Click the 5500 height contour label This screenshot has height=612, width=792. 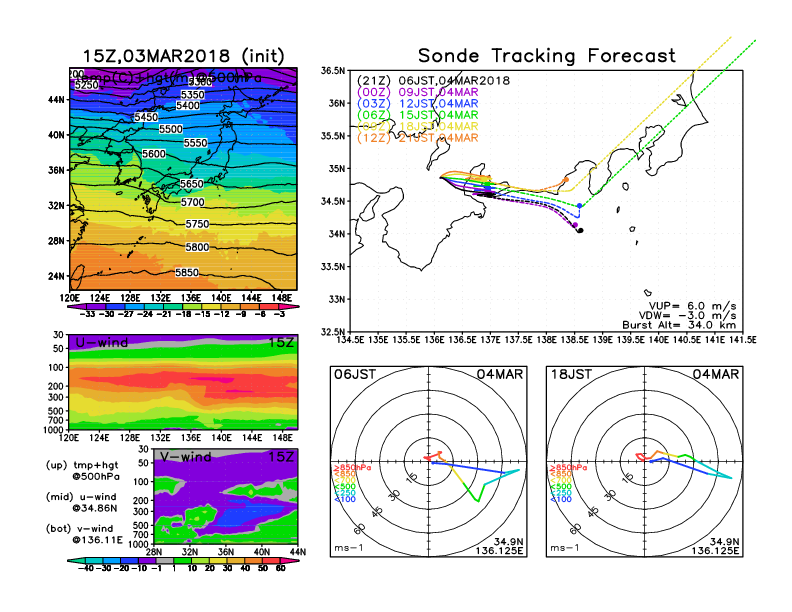(171, 129)
